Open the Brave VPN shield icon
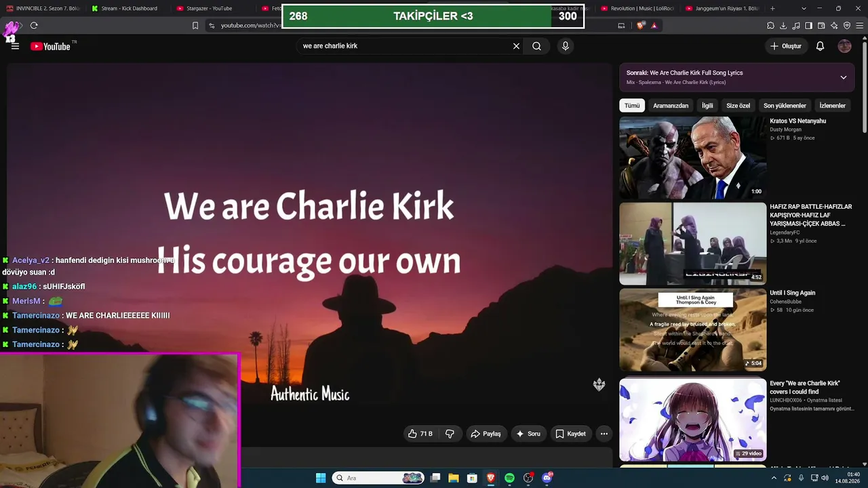868x488 pixels. pyautogui.click(x=847, y=26)
